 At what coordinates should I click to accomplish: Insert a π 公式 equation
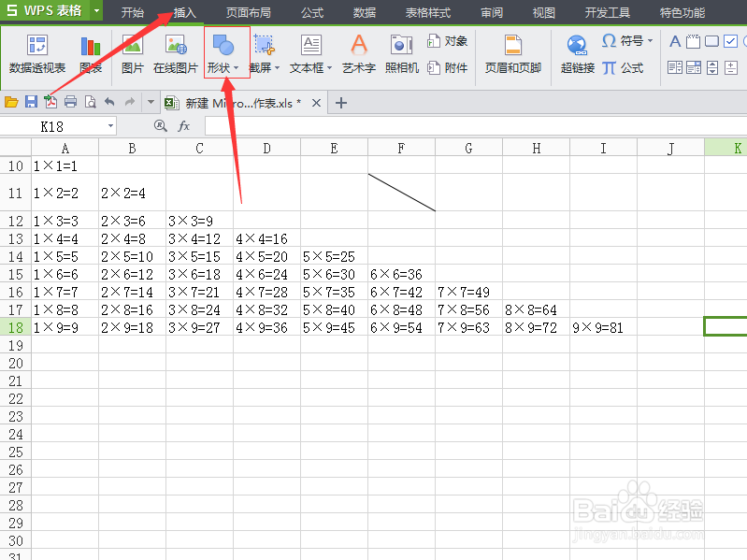(623, 68)
